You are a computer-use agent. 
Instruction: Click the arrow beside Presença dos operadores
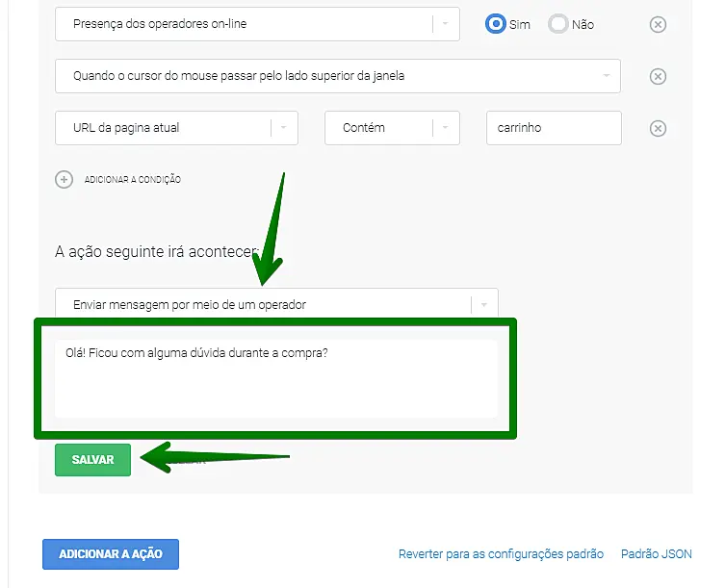(446, 24)
